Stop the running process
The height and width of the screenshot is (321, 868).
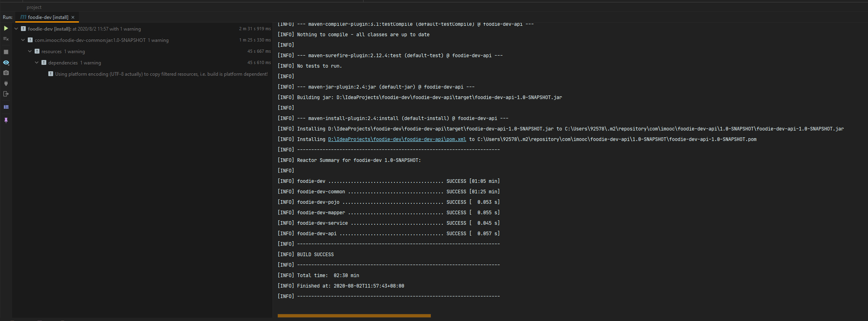coord(6,52)
